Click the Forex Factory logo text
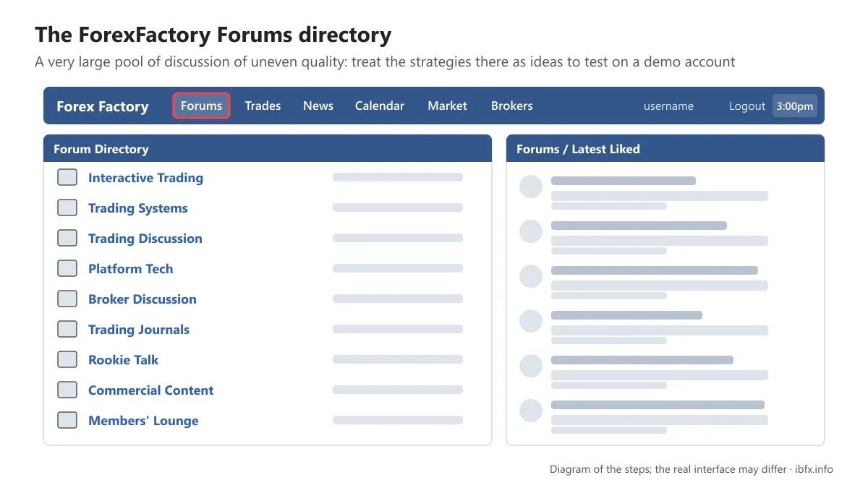 pos(103,106)
